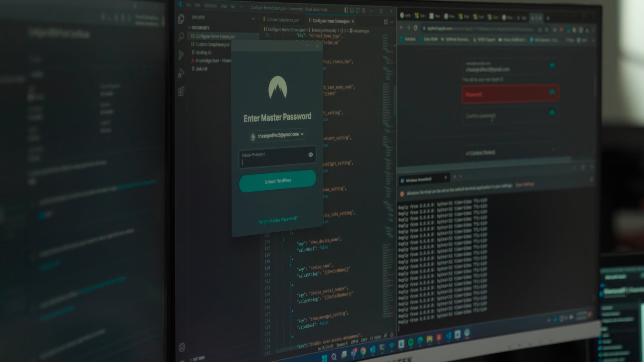Click NordPass autofill icon in the email field
The image size is (644, 362).
pyautogui.click(x=552, y=66)
